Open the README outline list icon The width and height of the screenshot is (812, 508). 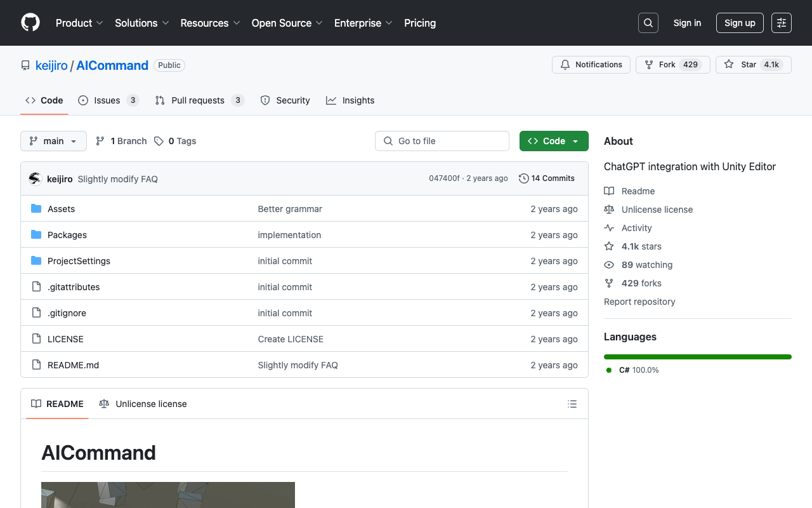pos(572,404)
